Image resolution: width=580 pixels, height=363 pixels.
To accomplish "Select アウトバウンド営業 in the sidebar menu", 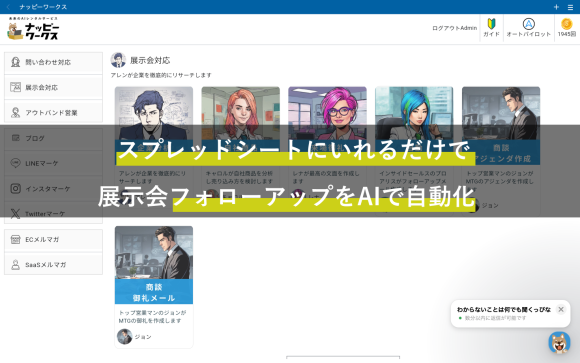I will [53, 112].
